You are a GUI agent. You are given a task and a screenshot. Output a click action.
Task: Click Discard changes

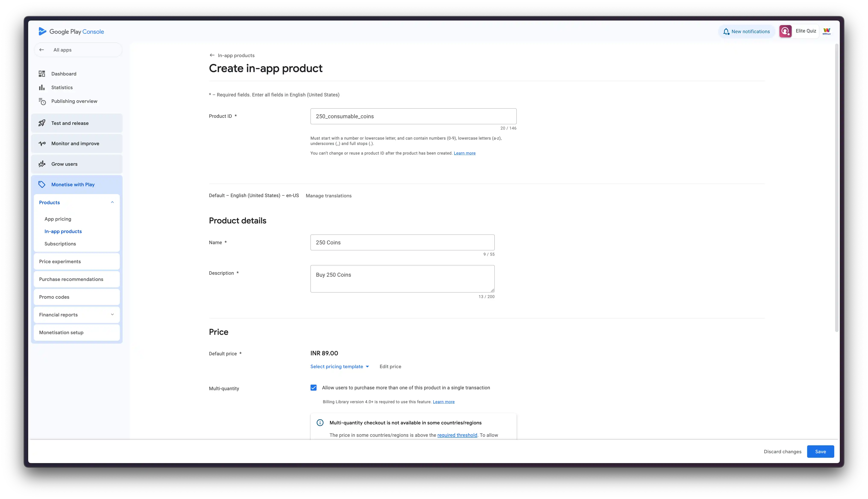point(782,451)
